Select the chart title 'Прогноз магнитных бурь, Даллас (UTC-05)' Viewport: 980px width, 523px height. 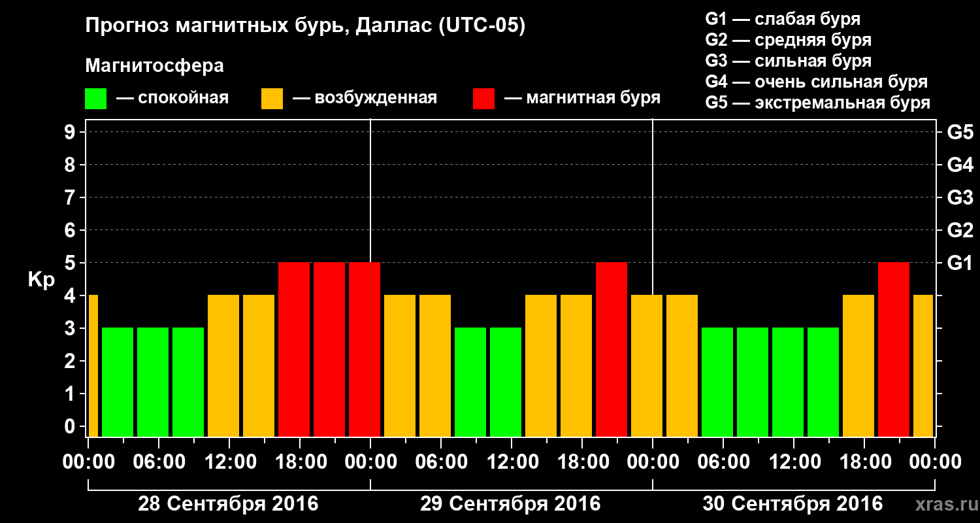[305, 27]
